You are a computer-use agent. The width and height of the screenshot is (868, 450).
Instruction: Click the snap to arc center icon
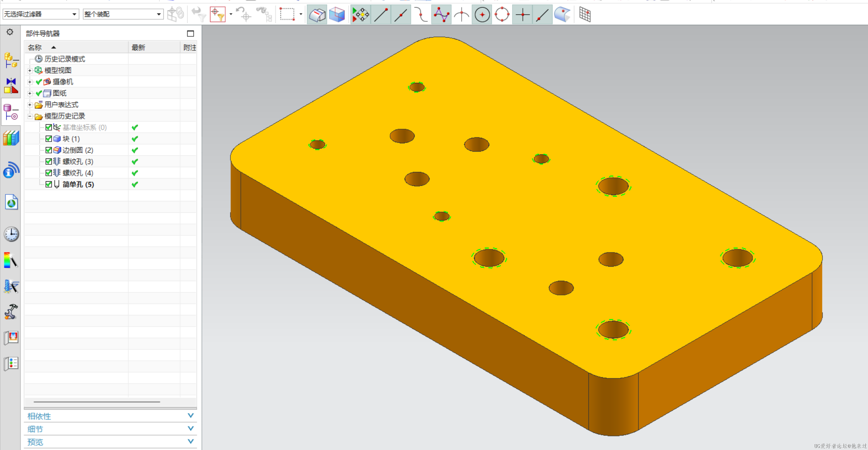click(482, 15)
